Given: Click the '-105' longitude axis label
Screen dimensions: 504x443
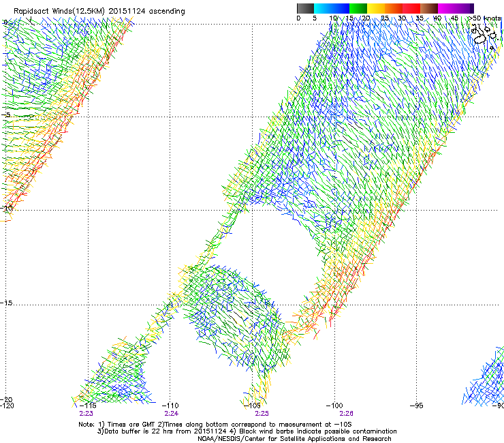Looking at the screenshot, I should [252, 406].
